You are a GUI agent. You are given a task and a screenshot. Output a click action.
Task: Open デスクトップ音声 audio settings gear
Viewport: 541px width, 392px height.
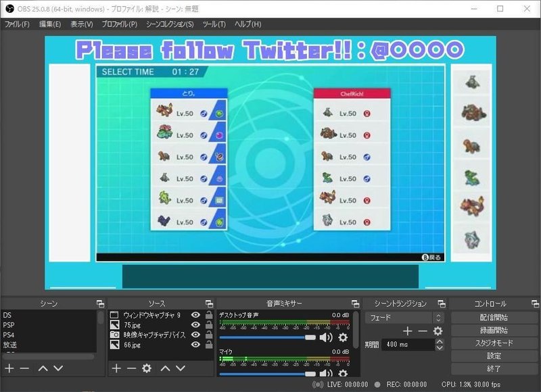point(343,337)
